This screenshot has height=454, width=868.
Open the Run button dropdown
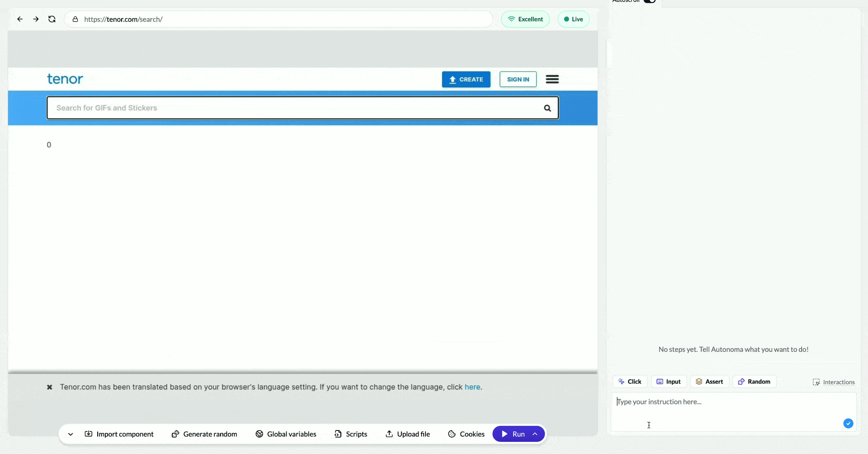point(535,434)
